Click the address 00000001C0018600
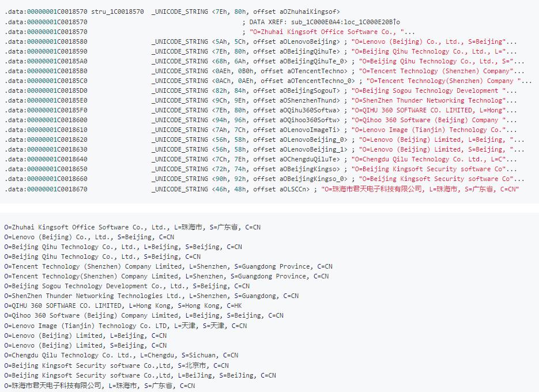The image size is (539, 392). coord(57,120)
